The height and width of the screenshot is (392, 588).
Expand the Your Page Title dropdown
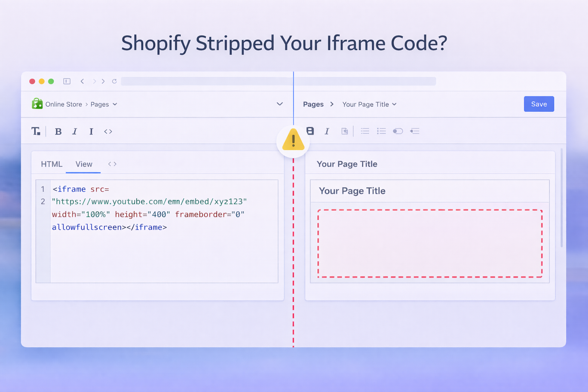[394, 104]
